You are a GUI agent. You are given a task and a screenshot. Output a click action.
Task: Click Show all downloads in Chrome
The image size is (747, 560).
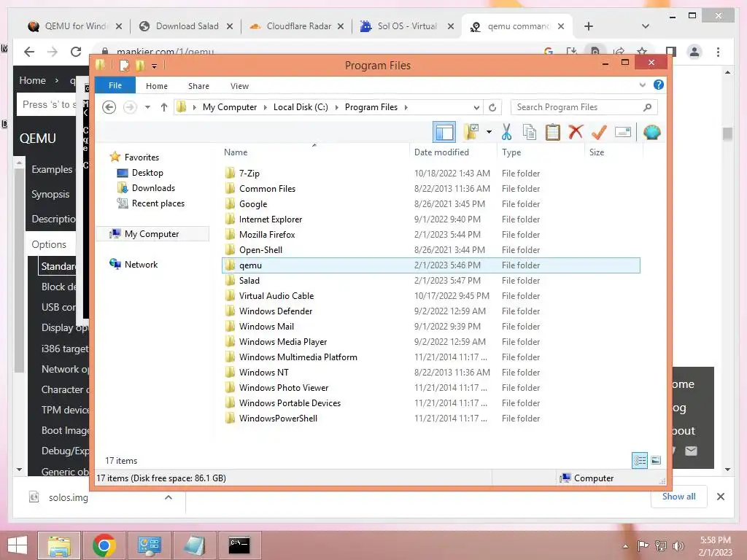[x=679, y=496]
